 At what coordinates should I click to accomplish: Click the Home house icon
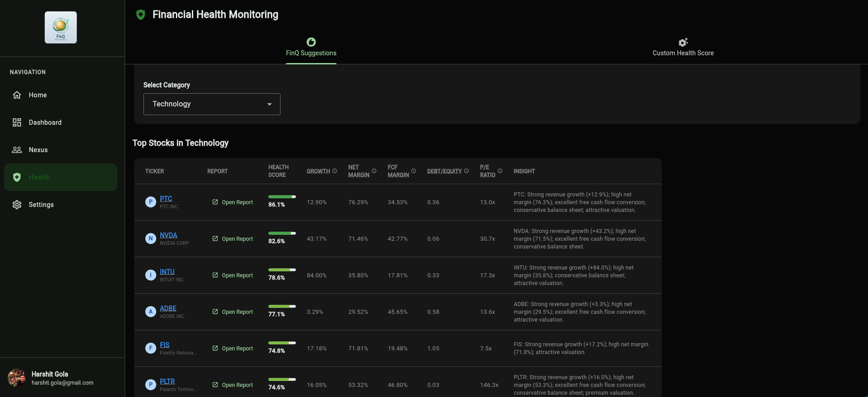click(x=17, y=95)
